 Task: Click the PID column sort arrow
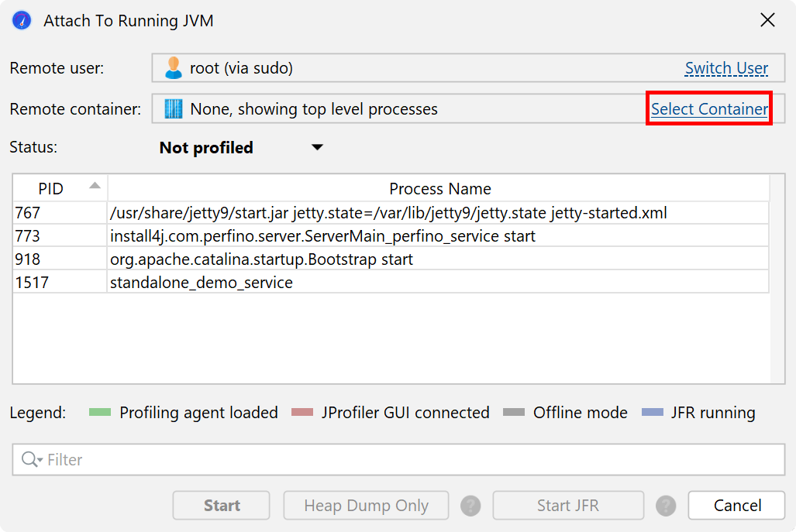[x=95, y=186]
